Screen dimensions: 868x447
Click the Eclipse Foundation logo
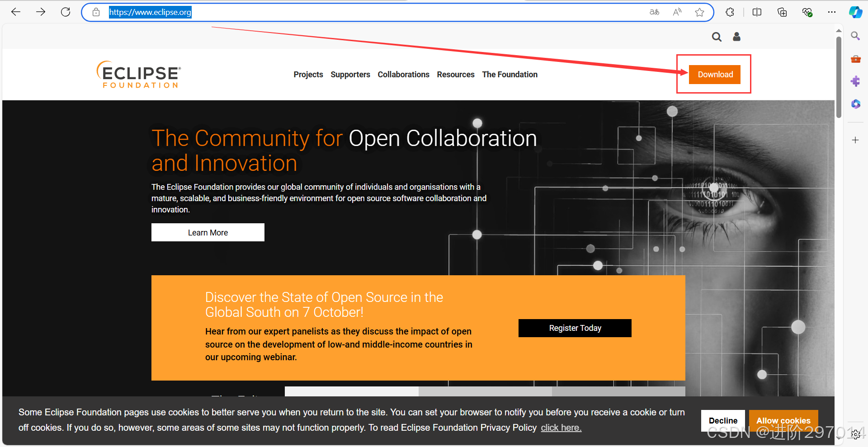pyautogui.click(x=139, y=74)
